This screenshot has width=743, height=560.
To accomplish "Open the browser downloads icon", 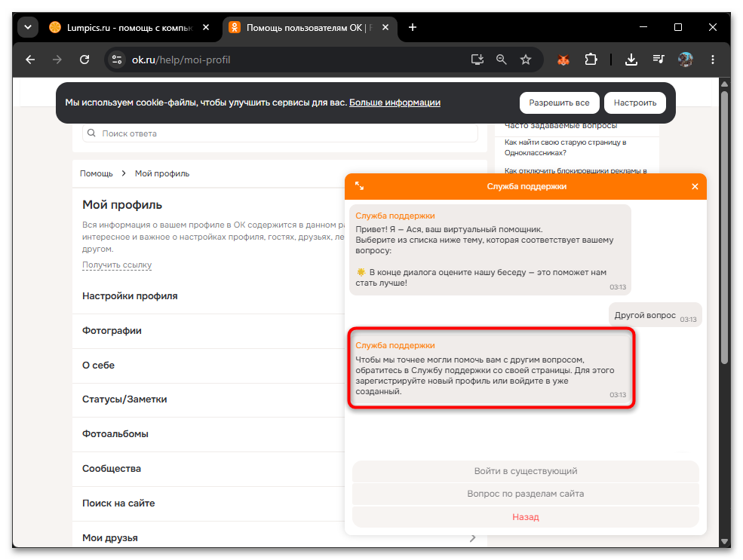I will (x=631, y=60).
